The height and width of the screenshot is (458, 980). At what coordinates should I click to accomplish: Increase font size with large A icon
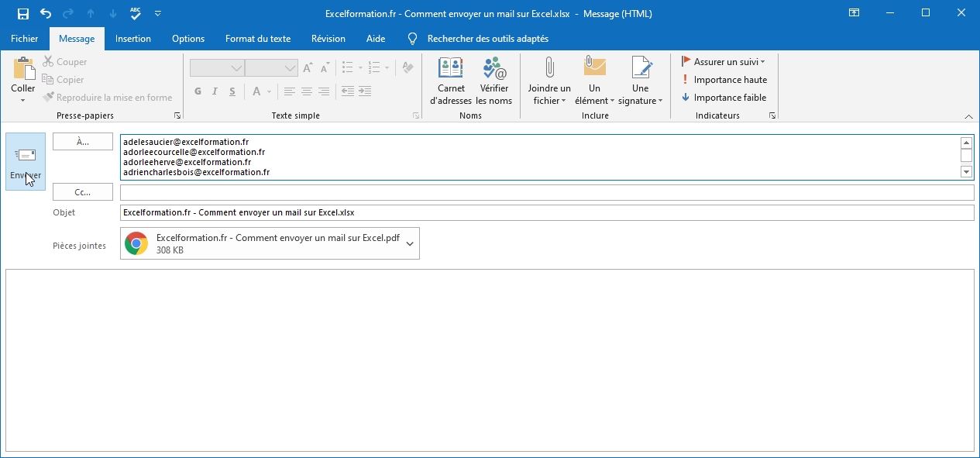(308, 69)
